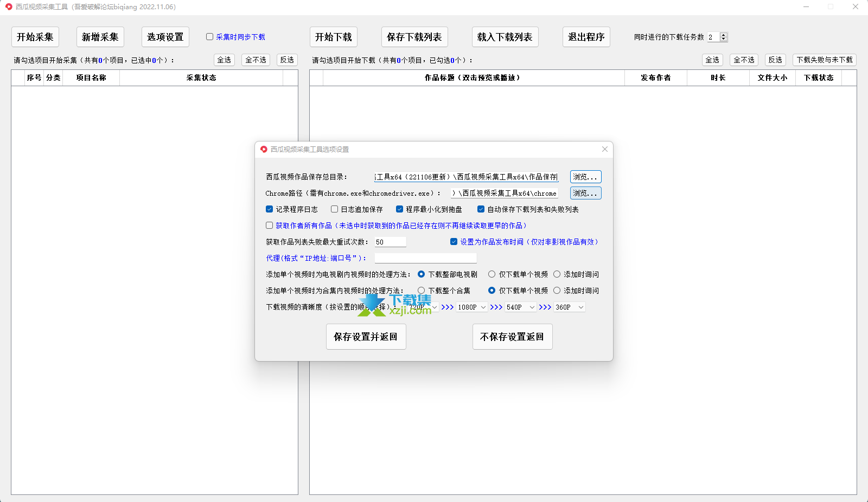Click the 分类 column header
This screenshot has height=502, width=868.
[53, 78]
